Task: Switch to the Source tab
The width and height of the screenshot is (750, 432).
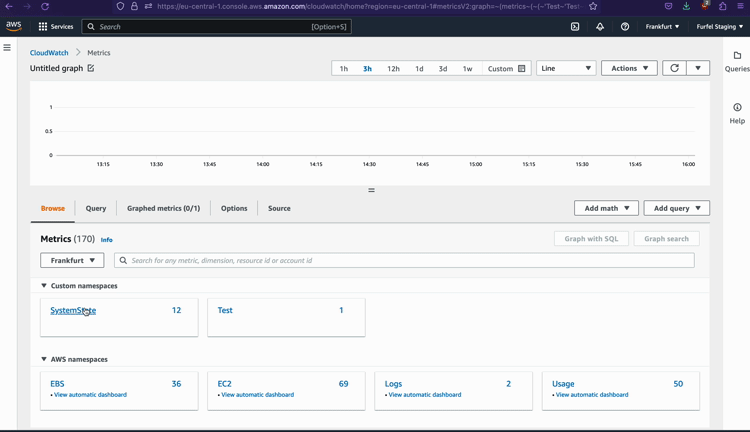Action: (279, 208)
